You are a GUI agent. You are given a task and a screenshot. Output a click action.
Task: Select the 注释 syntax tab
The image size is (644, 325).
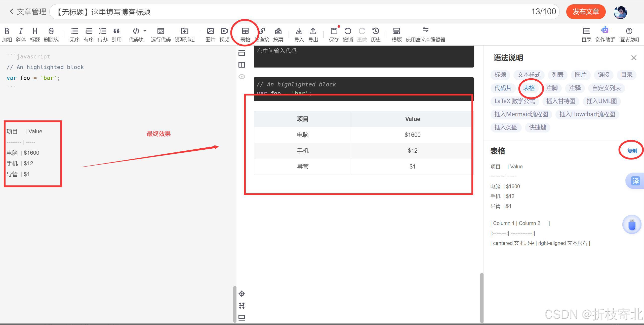coord(575,88)
